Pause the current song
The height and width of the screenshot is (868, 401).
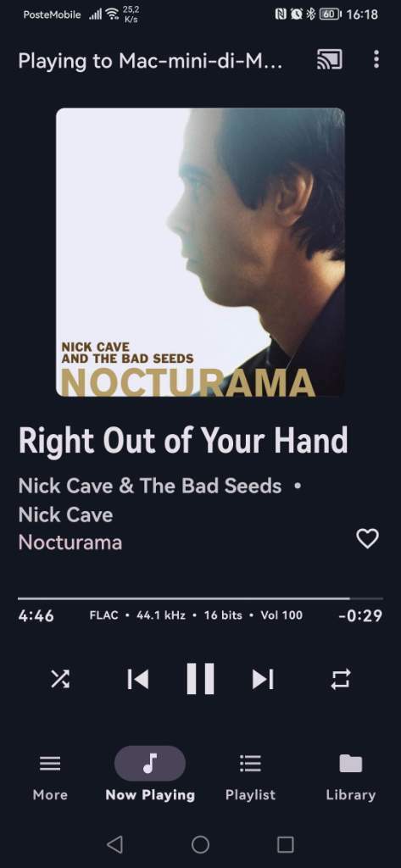pos(200,679)
